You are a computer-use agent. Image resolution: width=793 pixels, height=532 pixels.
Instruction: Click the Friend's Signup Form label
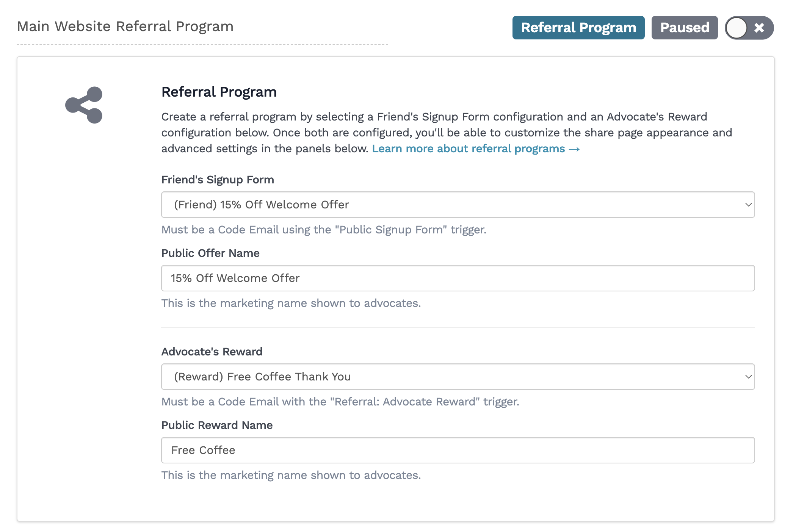tap(218, 180)
